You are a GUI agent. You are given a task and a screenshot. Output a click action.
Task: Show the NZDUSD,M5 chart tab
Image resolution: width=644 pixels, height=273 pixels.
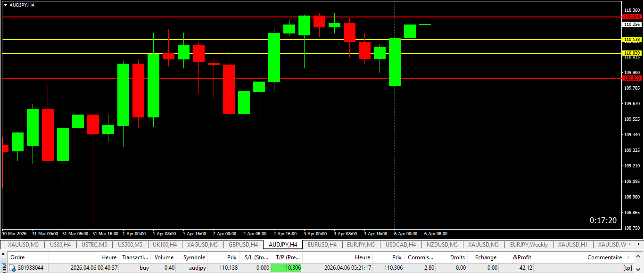[442, 245]
